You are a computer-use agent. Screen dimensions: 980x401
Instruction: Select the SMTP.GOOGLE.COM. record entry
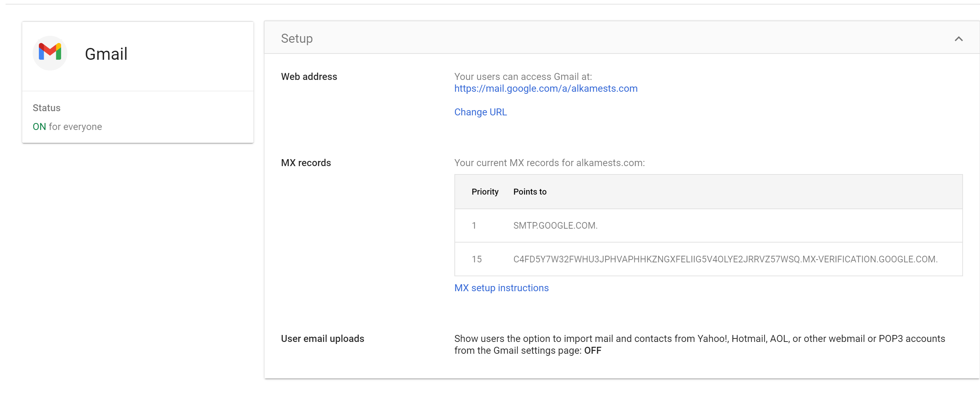coord(555,226)
